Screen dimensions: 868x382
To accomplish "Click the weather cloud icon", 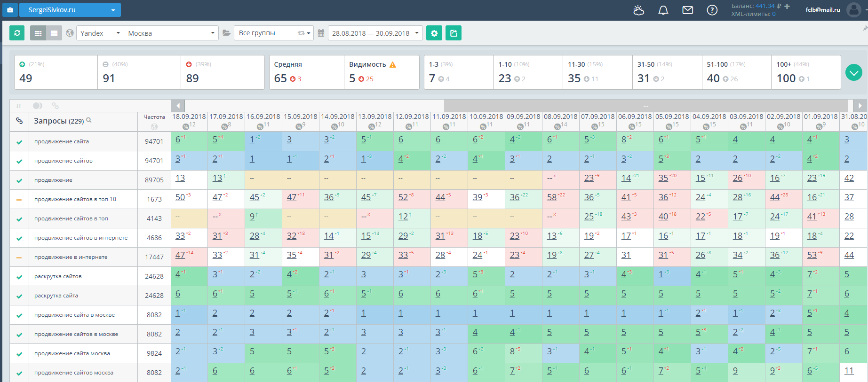I will 638,10.
